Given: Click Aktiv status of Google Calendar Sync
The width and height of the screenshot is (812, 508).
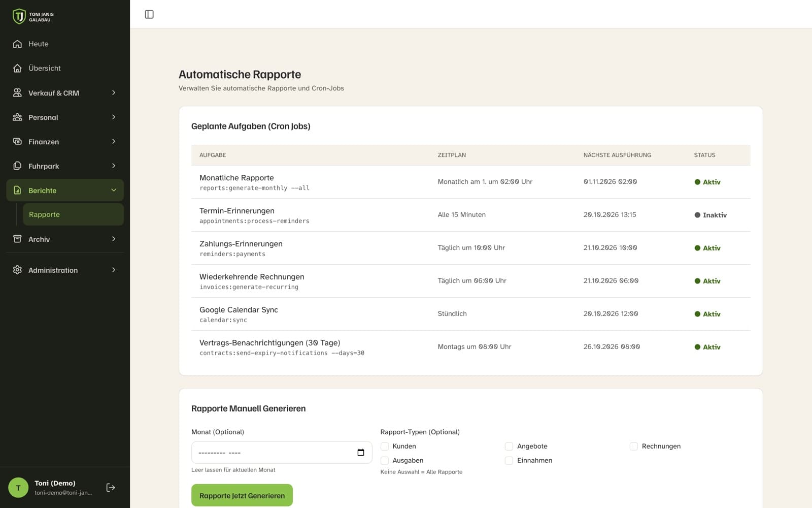Looking at the screenshot, I should click(707, 314).
